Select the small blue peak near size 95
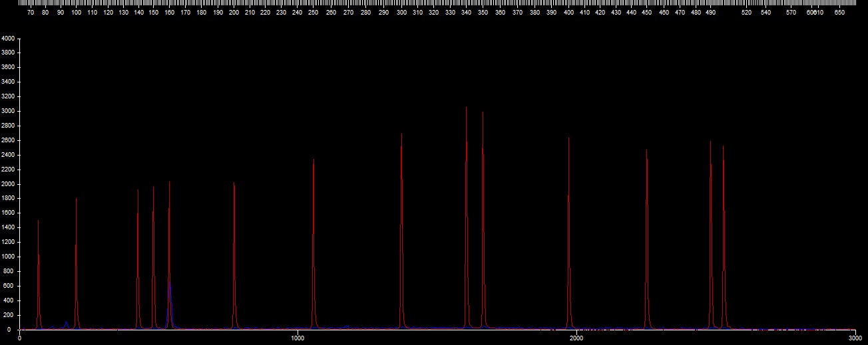Screen dimensions: 868x345 click(x=66, y=323)
